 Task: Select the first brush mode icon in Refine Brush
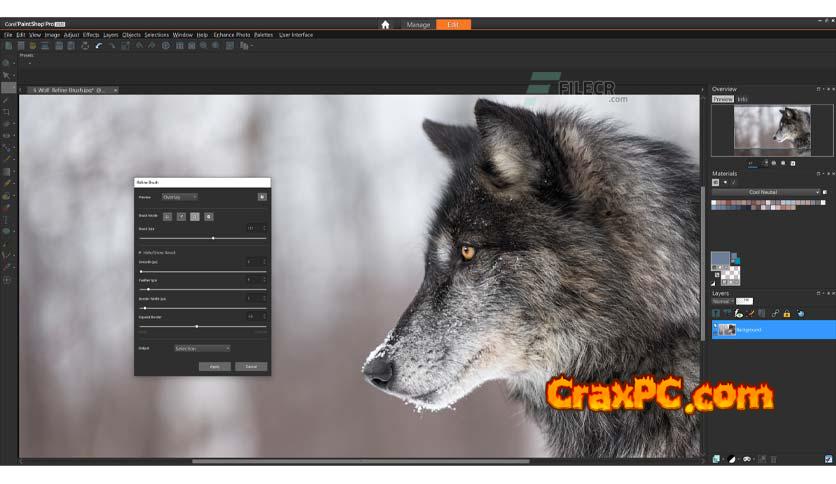click(167, 216)
